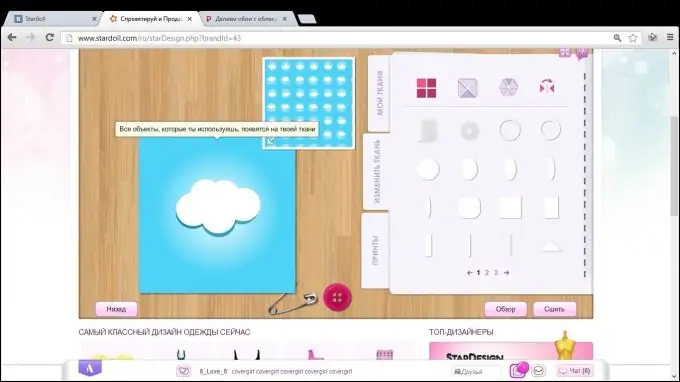
Task: Go to shapes page 2
Action: pyautogui.click(x=487, y=273)
